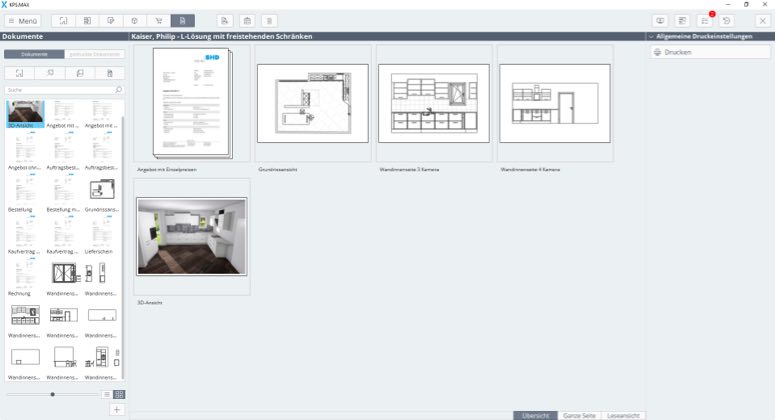Click the first planning icon in top toolbar

click(x=63, y=20)
